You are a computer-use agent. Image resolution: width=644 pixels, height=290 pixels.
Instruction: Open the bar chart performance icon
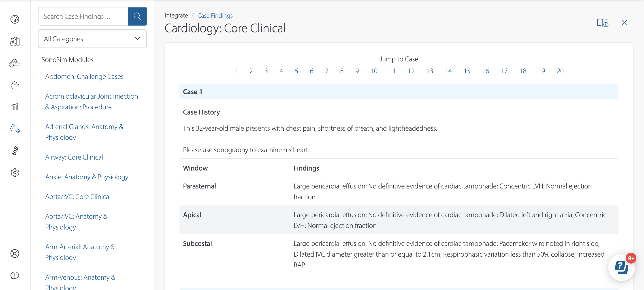click(x=15, y=107)
